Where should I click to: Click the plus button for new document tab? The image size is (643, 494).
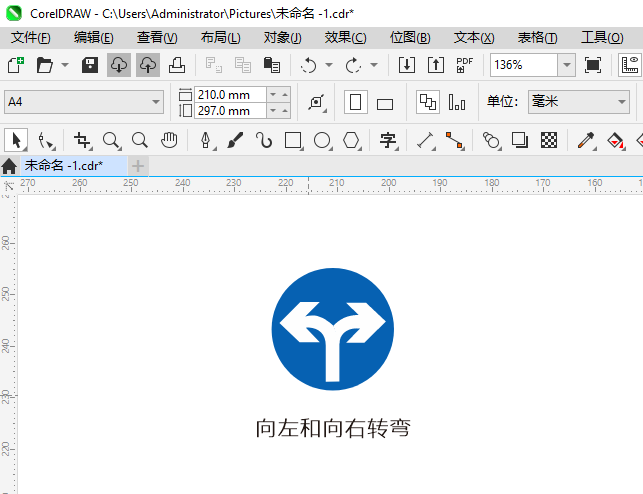pyautogui.click(x=138, y=166)
